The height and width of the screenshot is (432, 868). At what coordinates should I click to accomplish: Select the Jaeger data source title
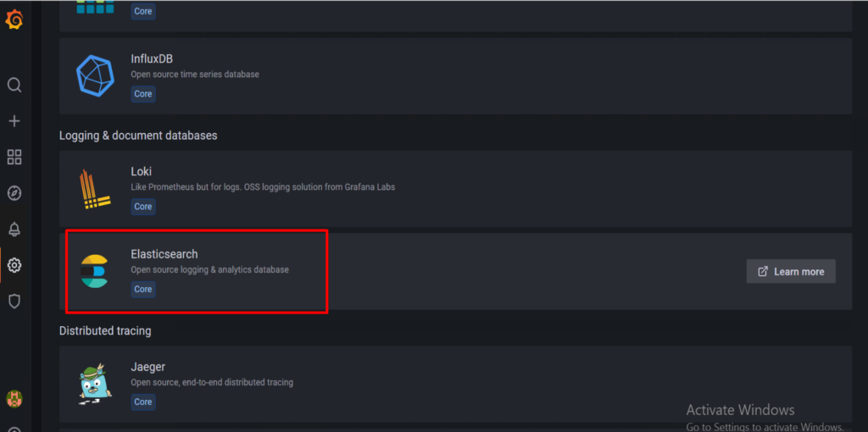coord(148,367)
